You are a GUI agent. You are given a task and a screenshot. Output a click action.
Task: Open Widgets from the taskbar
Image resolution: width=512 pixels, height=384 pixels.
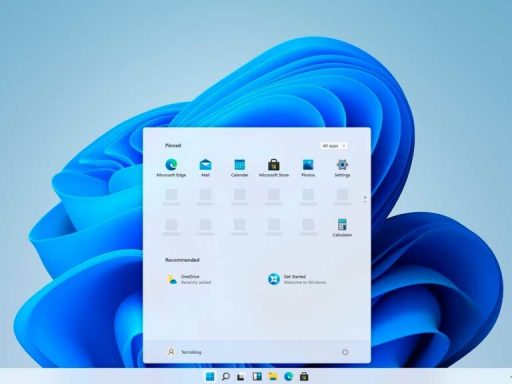pos(257,377)
